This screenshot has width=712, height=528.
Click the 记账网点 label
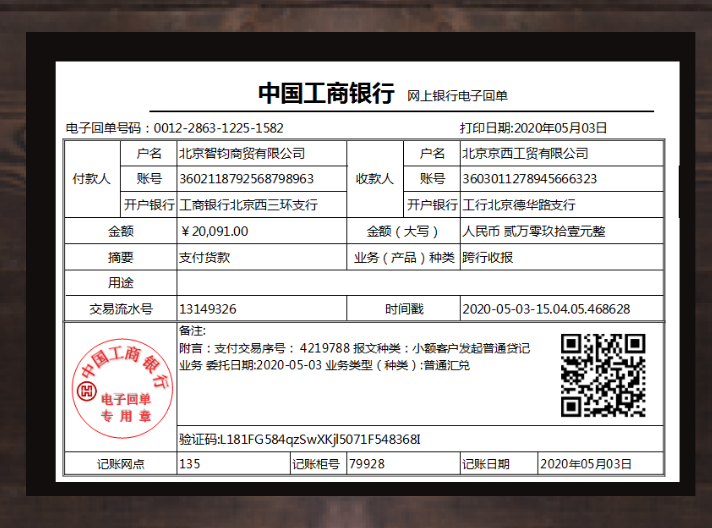[121, 464]
